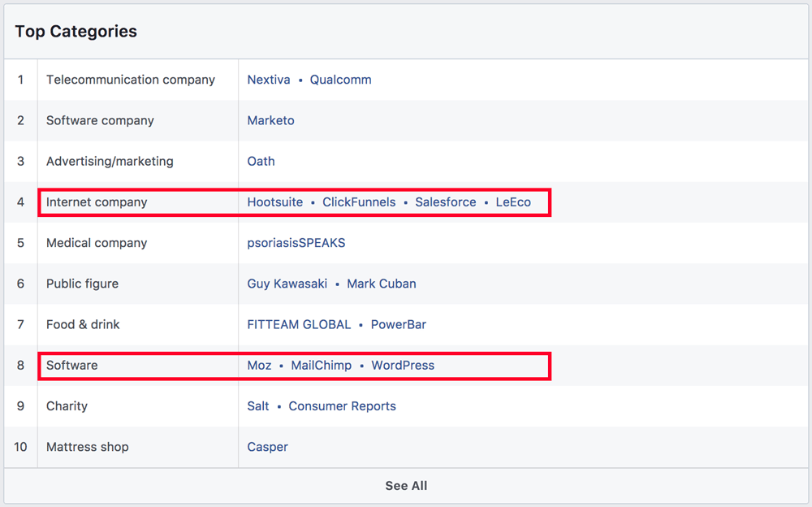Expand the list with See All
The width and height of the screenshot is (812, 507).
(406, 486)
